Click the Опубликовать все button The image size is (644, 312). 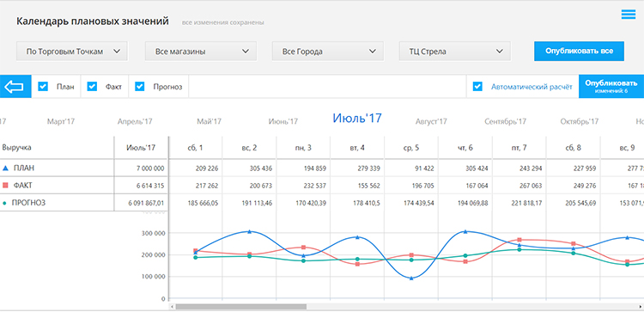(579, 52)
